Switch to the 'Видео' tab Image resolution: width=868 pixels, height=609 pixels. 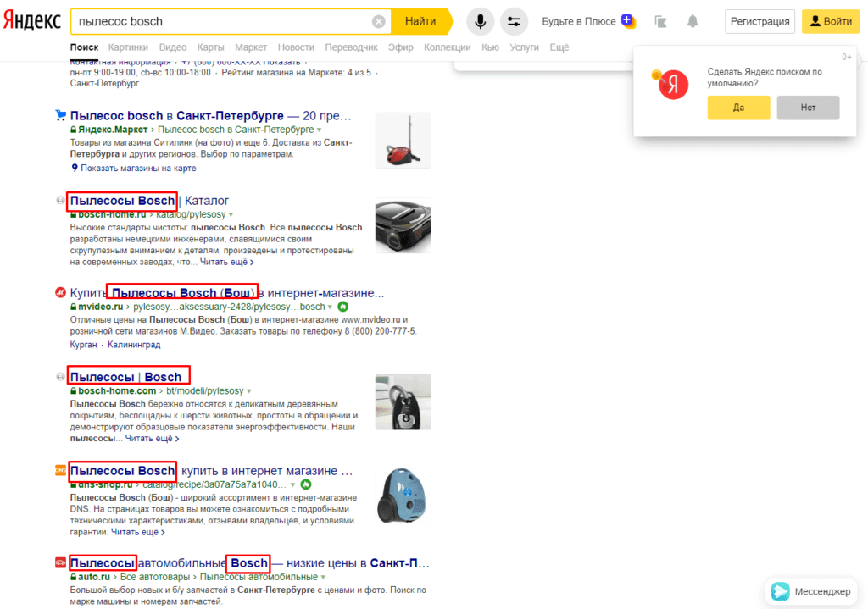[173, 47]
